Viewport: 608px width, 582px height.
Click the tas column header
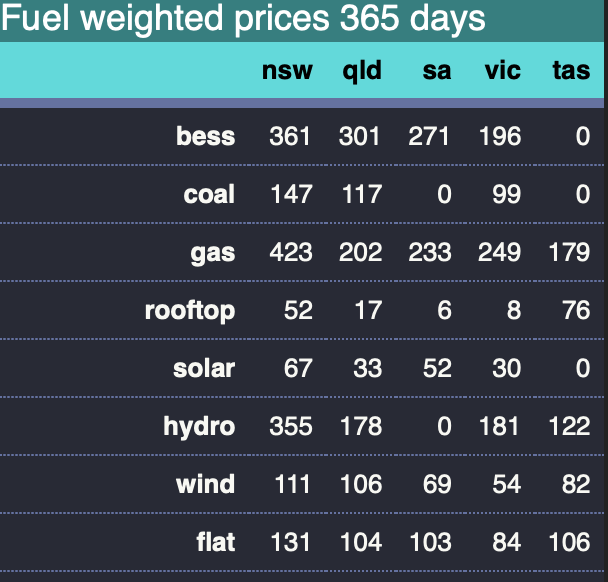[x=571, y=71]
